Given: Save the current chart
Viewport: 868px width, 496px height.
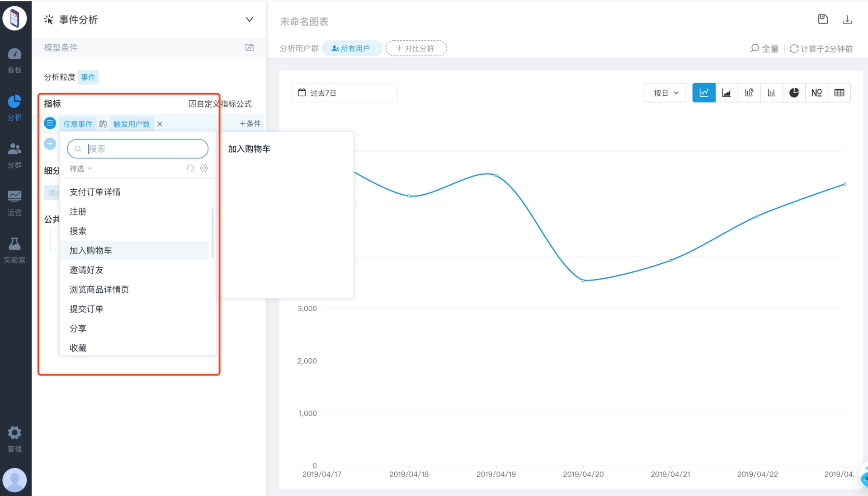Looking at the screenshot, I should (823, 19).
